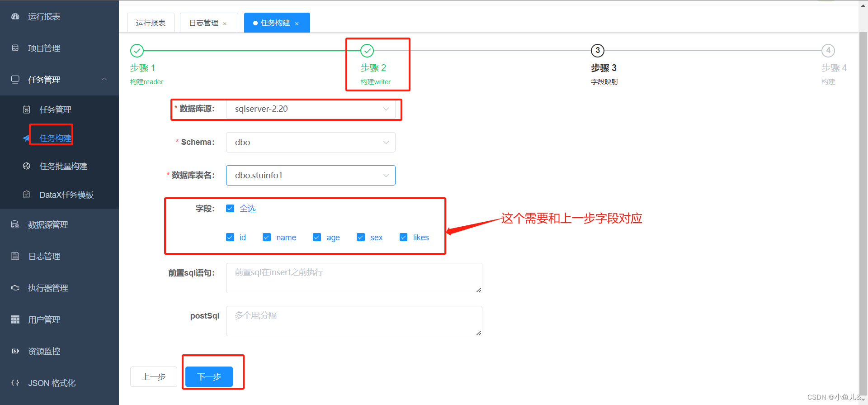Open 任务构建 submenu item

[59, 138]
